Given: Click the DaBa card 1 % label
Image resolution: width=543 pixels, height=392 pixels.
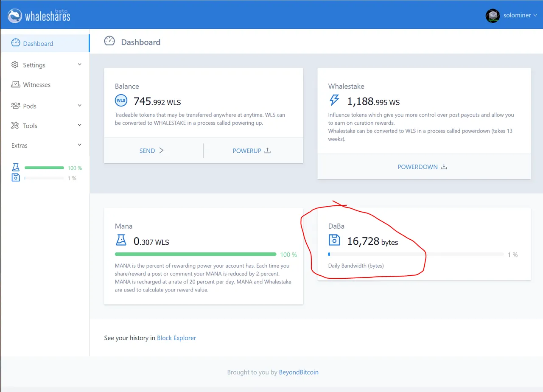Looking at the screenshot, I should [x=513, y=255].
